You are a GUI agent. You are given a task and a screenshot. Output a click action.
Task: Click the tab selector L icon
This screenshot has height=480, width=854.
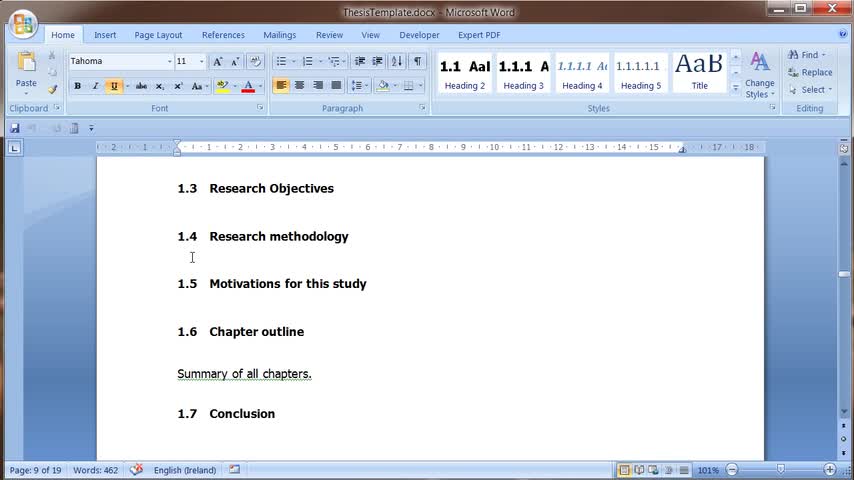click(x=15, y=148)
